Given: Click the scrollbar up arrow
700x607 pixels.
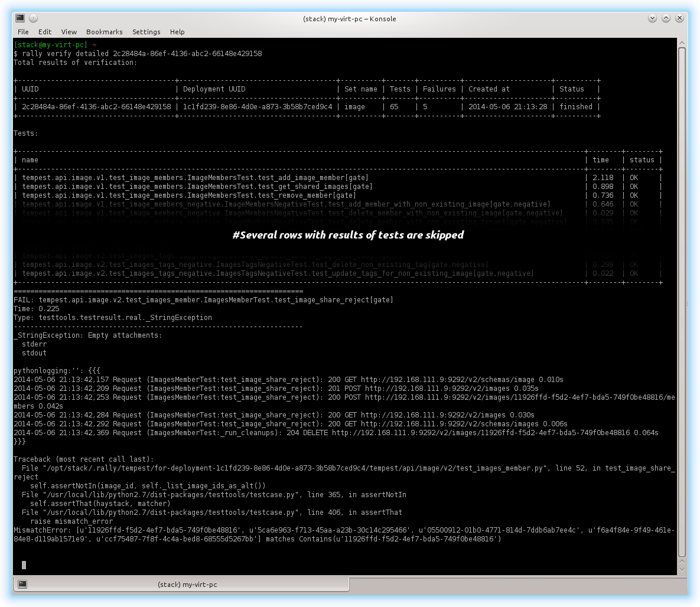Looking at the screenshot, I should 682,43.
